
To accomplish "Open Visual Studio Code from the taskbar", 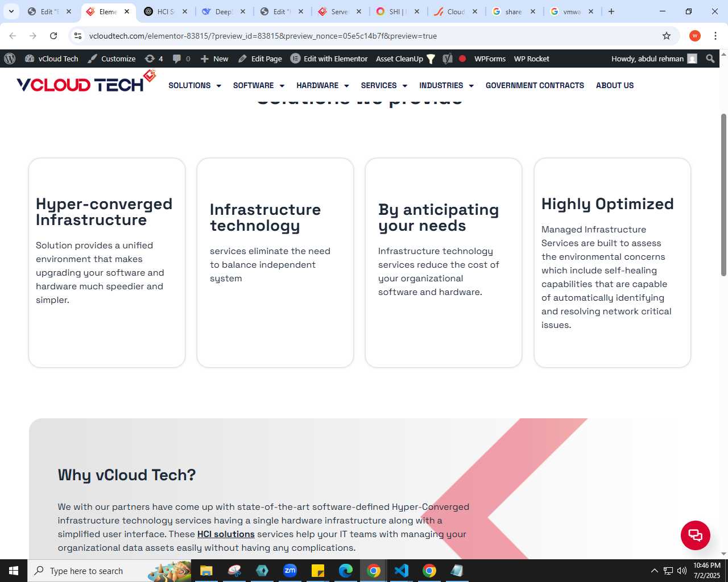I will (x=402, y=571).
